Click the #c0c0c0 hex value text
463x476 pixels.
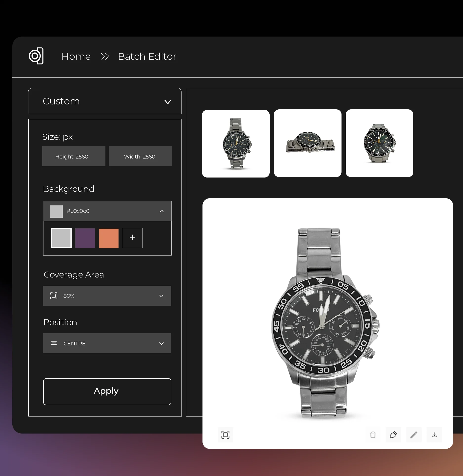click(78, 211)
